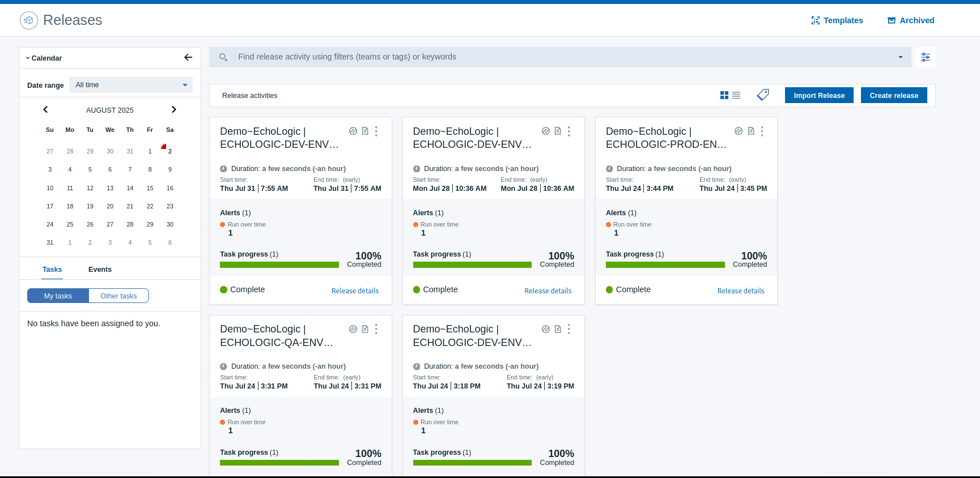980x478 pixels.
Task: Open the advanced filter settings icon
Action: click(x=926, y=57)
